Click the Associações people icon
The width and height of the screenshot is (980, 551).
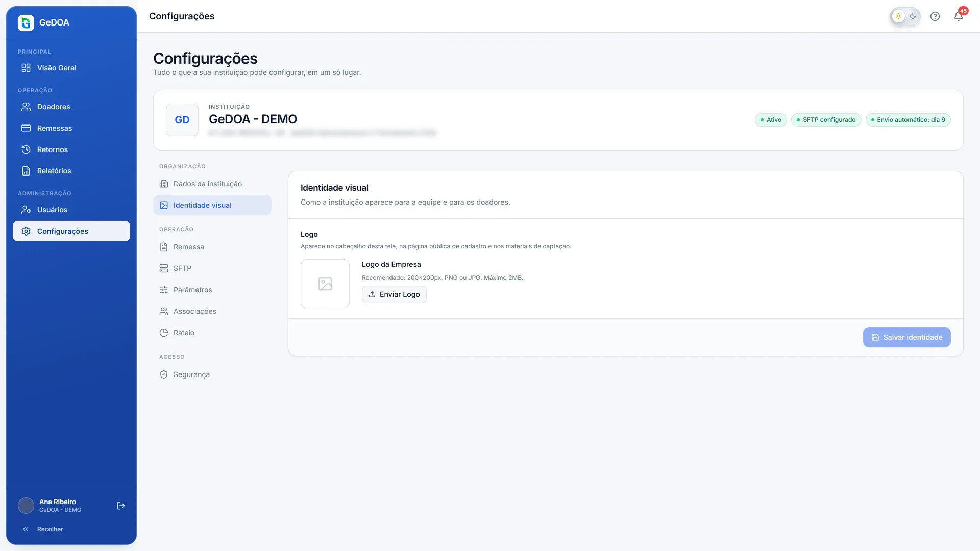coord(164,311)
